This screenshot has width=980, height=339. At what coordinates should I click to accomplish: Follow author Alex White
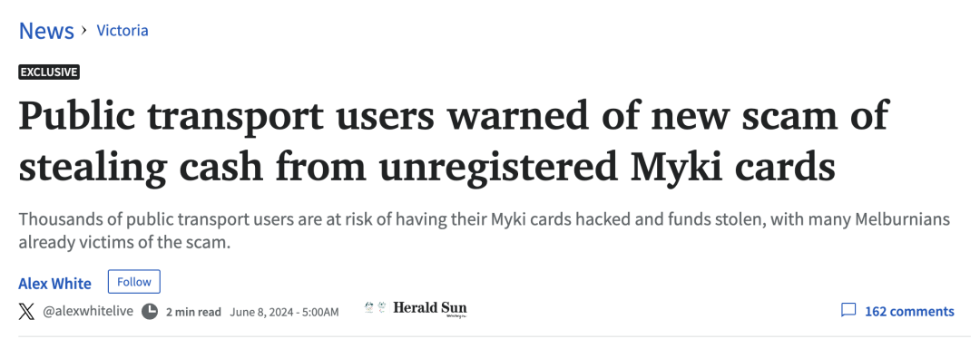133,282
